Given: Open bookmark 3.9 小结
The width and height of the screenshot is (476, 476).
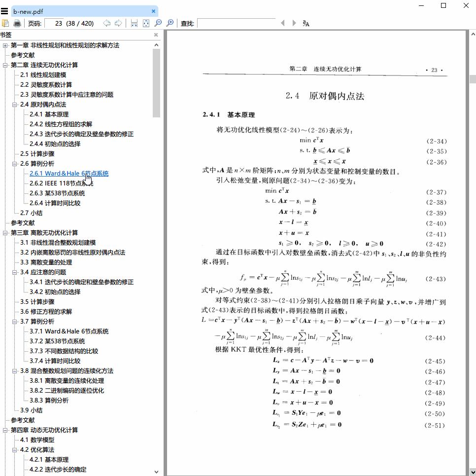Looking at the screenshot, I should 31,410.
